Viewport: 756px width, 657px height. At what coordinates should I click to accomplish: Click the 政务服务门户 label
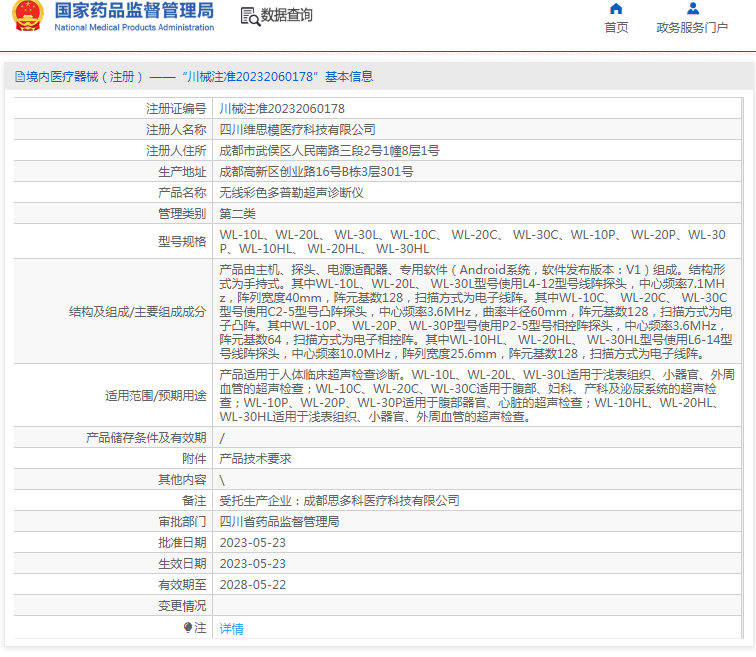[x=692, y=27]
